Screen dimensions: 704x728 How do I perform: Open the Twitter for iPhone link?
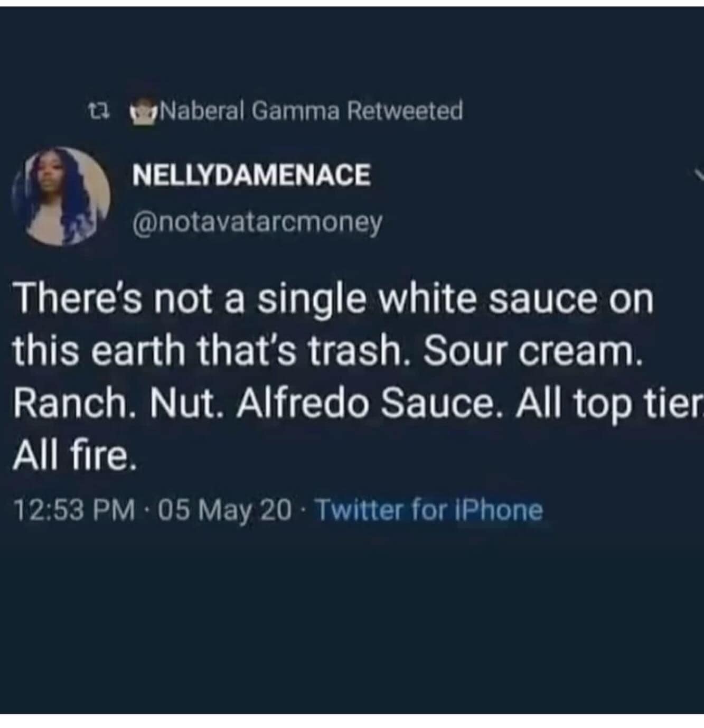(x=429, y=510)
